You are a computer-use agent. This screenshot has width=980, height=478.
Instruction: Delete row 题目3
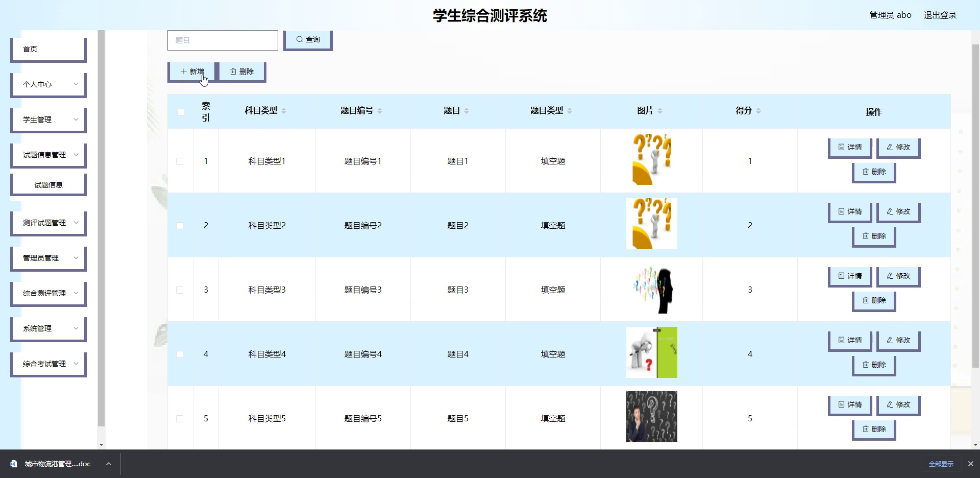pos(874,300)
